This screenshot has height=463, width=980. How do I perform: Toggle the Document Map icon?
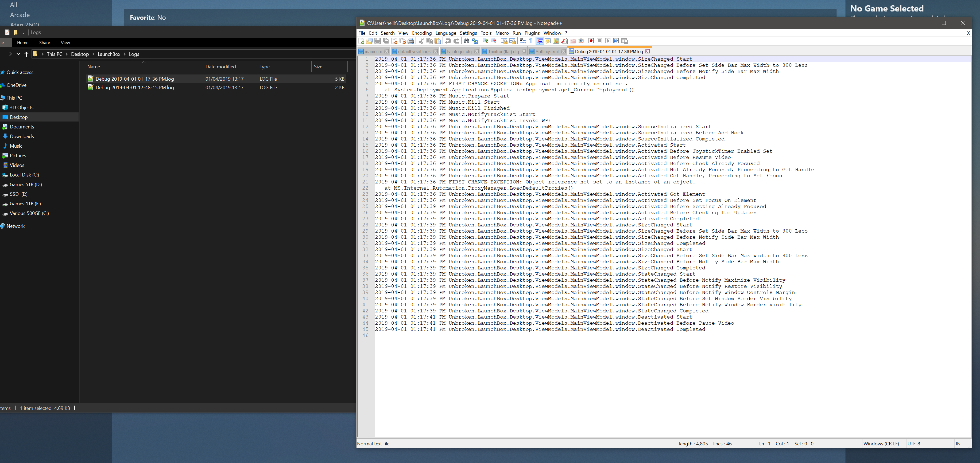coord(556,41)
